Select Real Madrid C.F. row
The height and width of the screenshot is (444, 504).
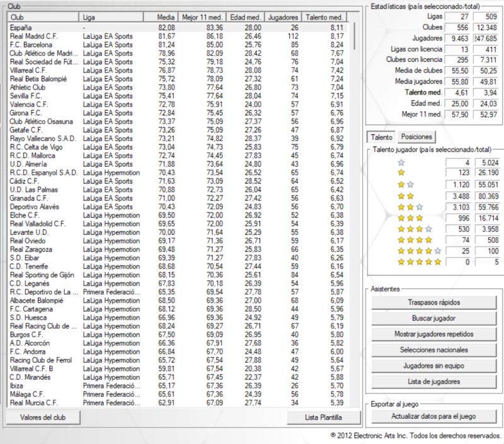pos(179,36)
